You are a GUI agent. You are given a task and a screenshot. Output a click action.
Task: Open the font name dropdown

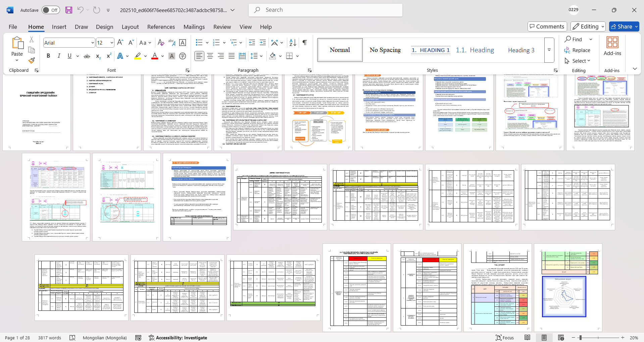tap(93, 43)
